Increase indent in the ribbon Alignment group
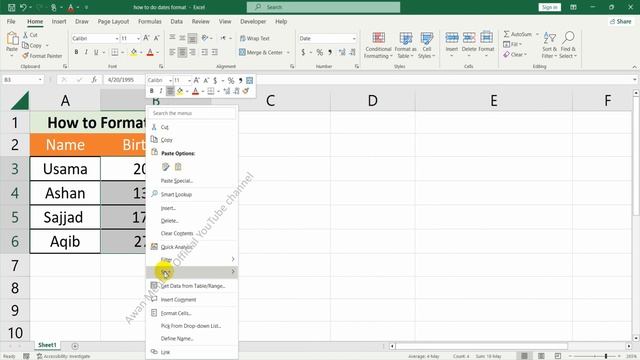Viewport: 640px width, 360px height. (x=214, y=52)
